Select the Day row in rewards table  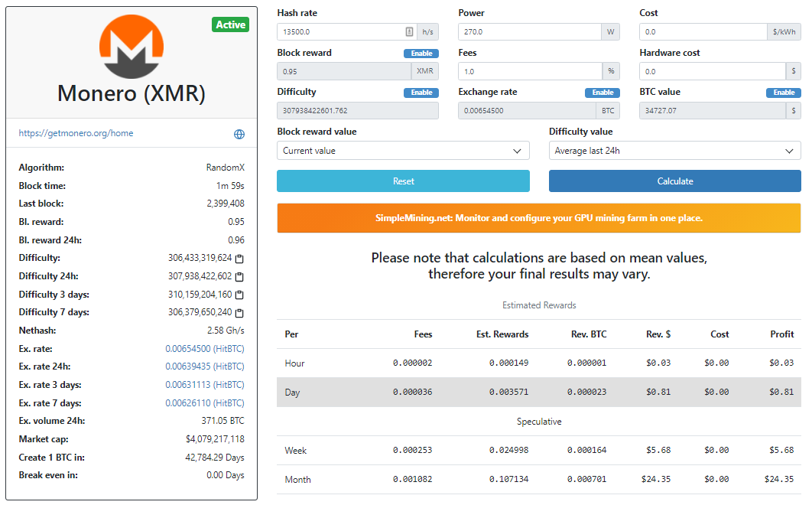point(538,392)
